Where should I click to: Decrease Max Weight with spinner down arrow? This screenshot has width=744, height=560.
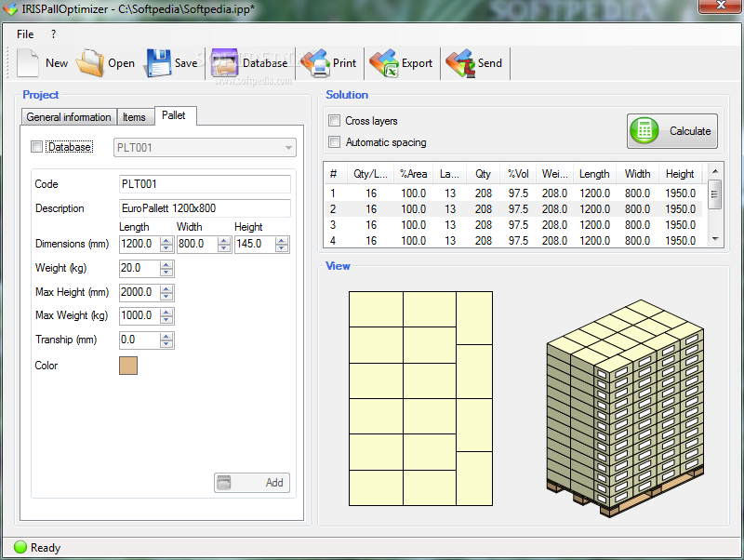(x=166, y=320)
